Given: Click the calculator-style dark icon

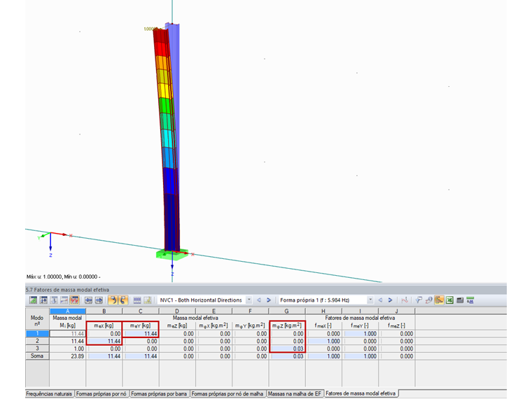Looking at the screenshot, I should point(460,300).
